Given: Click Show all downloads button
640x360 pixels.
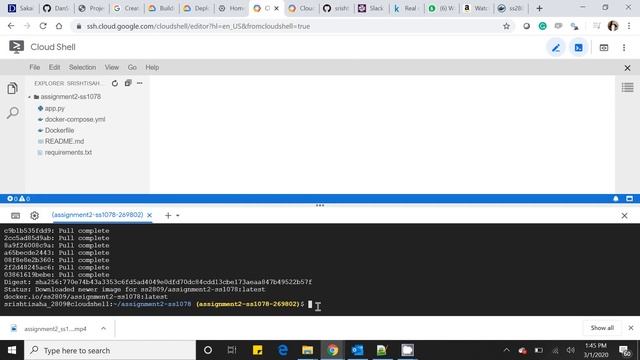Looking at the screenshot, I should (x=602, y=328).
